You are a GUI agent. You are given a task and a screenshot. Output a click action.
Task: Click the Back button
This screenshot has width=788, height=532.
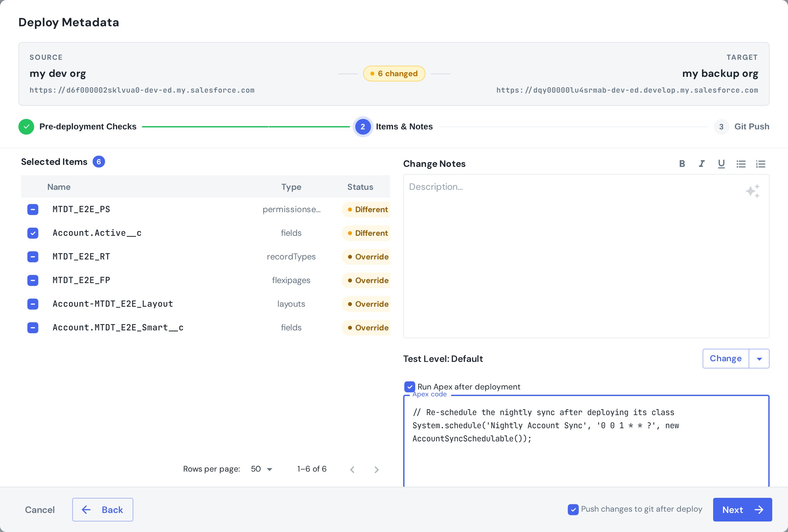point(102,510)
